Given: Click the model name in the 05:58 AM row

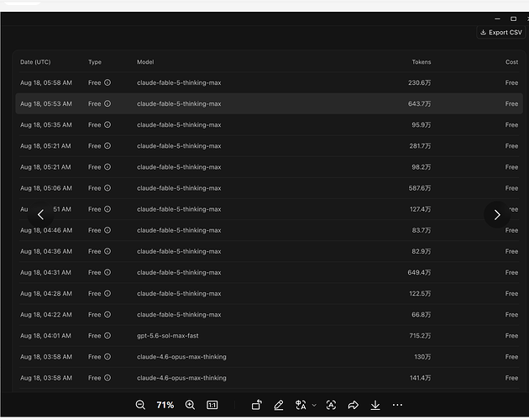Looking at the screenshot, I should 179,82.
